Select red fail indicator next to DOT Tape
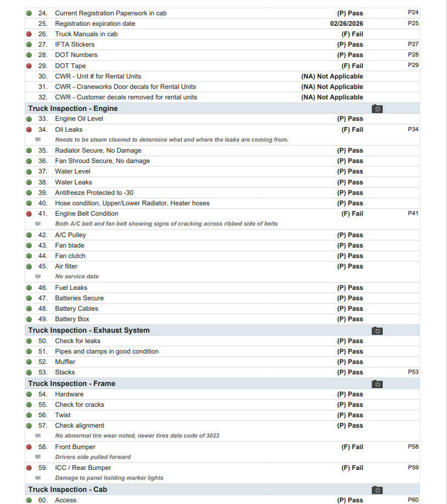The width and height of the screenshot is (447, 504). click(x=29, y=66)
